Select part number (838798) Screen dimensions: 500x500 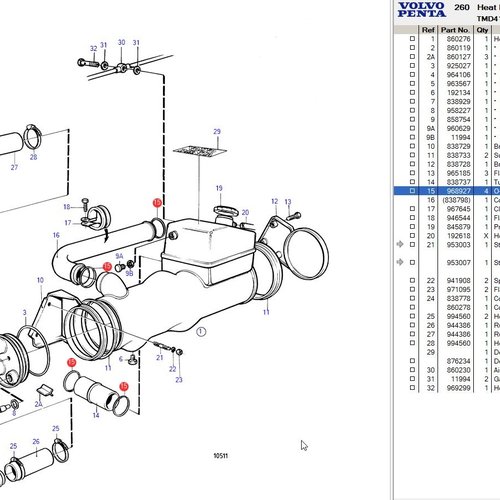tap(457, 200)
